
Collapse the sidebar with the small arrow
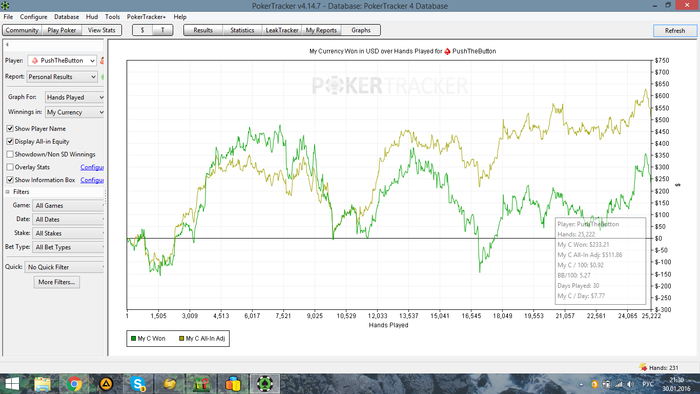[7, 45]
